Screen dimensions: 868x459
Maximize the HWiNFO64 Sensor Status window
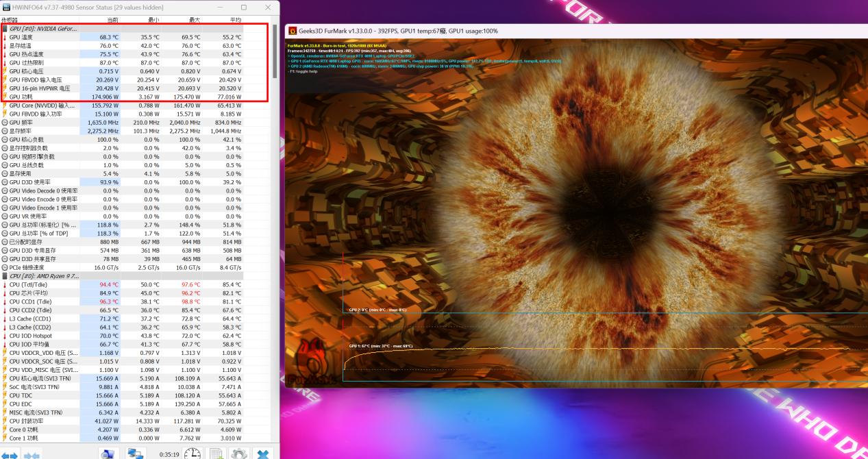[x=244, y=7]
